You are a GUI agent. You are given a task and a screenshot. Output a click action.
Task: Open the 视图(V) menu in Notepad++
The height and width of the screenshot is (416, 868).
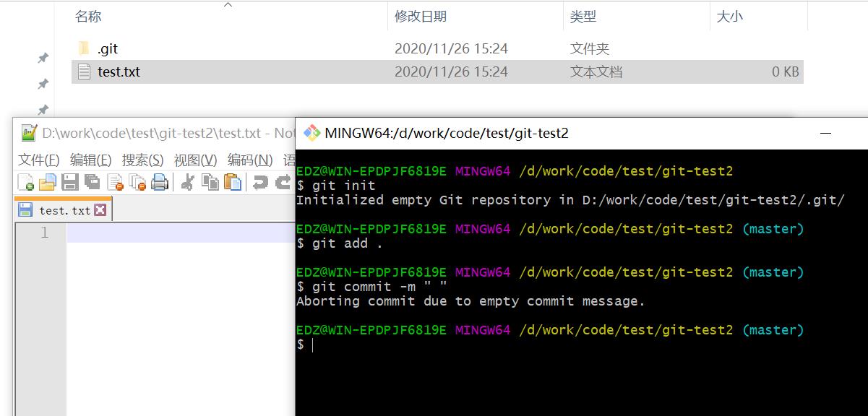[196, 160]
